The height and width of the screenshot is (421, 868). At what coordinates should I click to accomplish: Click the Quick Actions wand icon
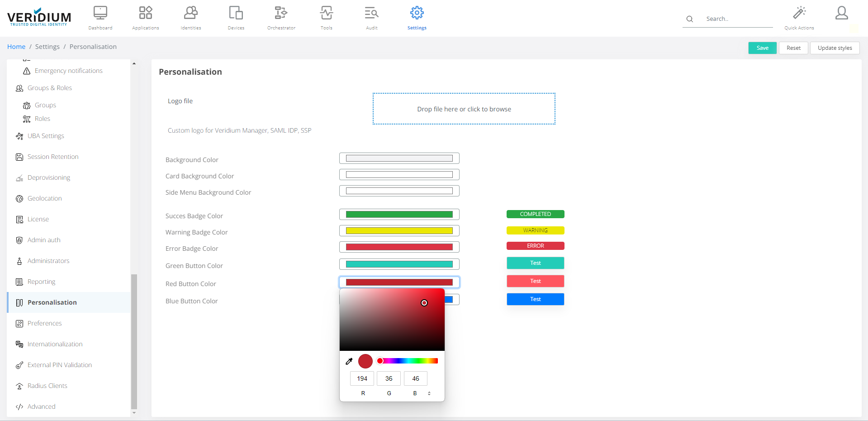tap(799, 13)
